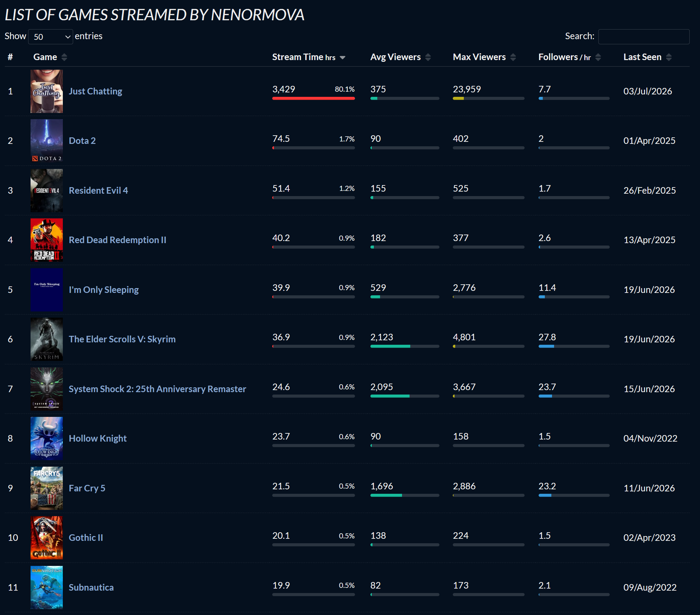Open the Gothic II link
Image resolution: width=700 pixels, height=615 pixels.
coord(86,538)
